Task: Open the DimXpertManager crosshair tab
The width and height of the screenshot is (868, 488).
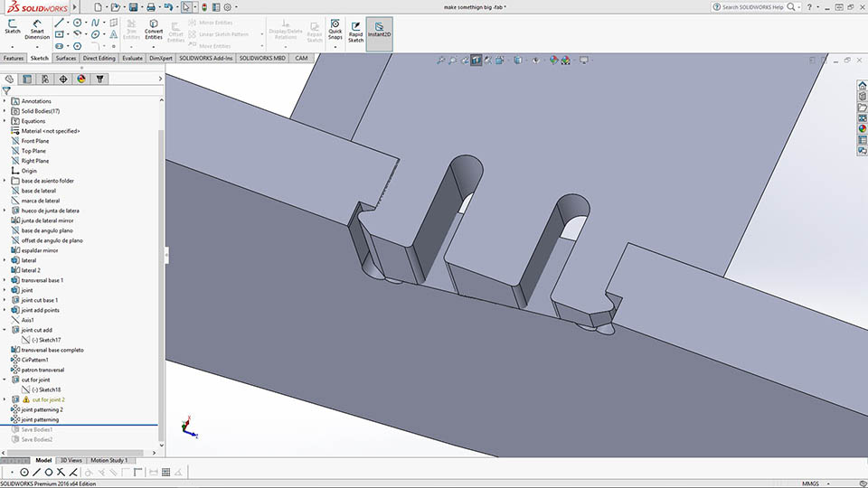Action: click(x=63, y=80)
